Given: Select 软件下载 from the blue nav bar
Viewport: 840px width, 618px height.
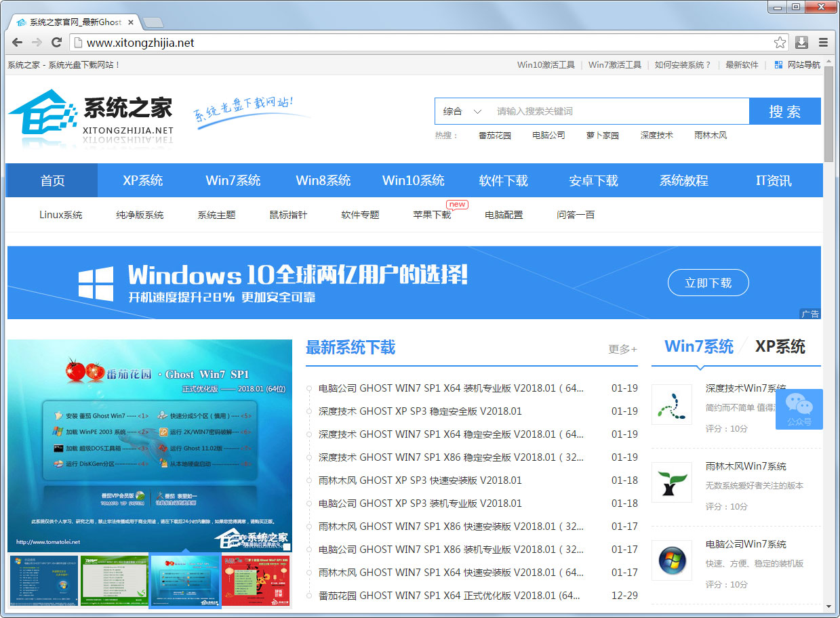Looking at the screenshot, I should pyautogui.click(x=503, y=181).
